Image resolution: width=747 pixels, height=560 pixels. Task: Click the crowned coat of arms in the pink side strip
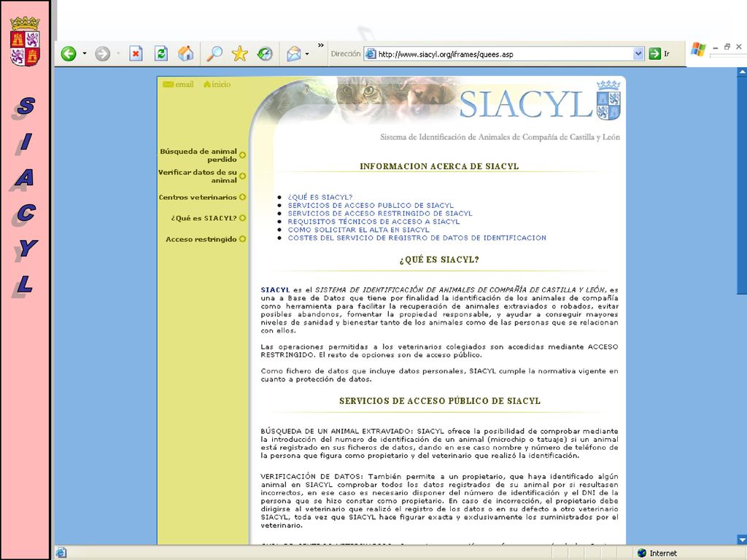click(25, 42)
